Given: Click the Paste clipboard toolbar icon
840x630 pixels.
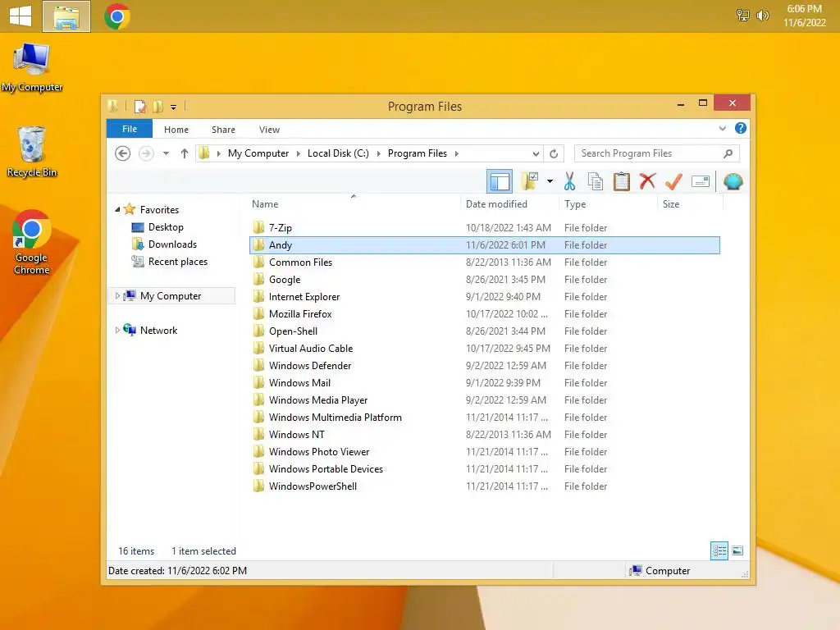Looking at the screenshot, I should coord(622,181).
